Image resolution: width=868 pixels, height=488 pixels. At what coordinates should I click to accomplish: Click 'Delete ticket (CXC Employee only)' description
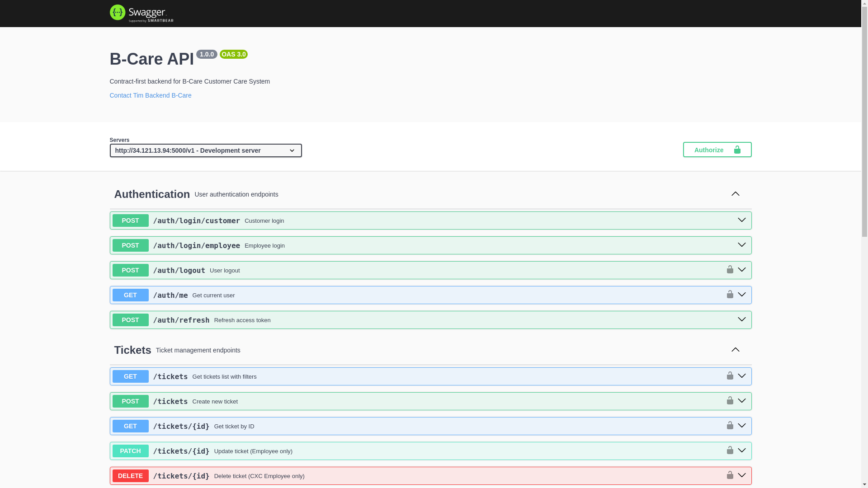coord(259,476)
